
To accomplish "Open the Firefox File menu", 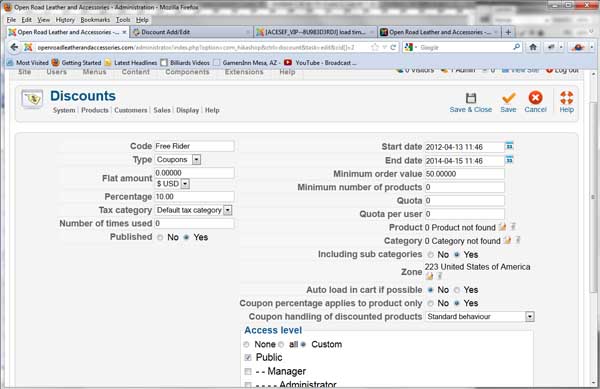I will pyautogui.click(x=11, y=20).
